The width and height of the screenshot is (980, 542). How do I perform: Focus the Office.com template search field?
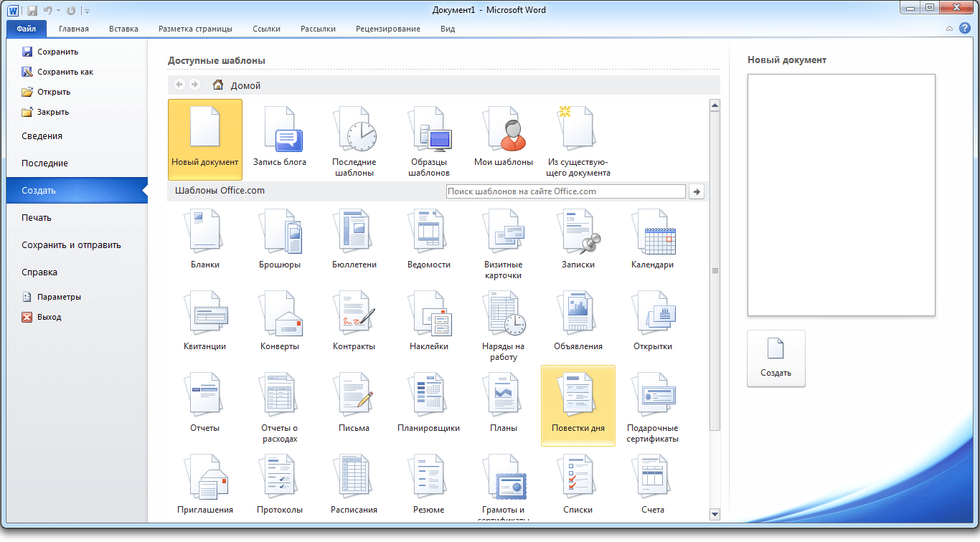[566, 191]
